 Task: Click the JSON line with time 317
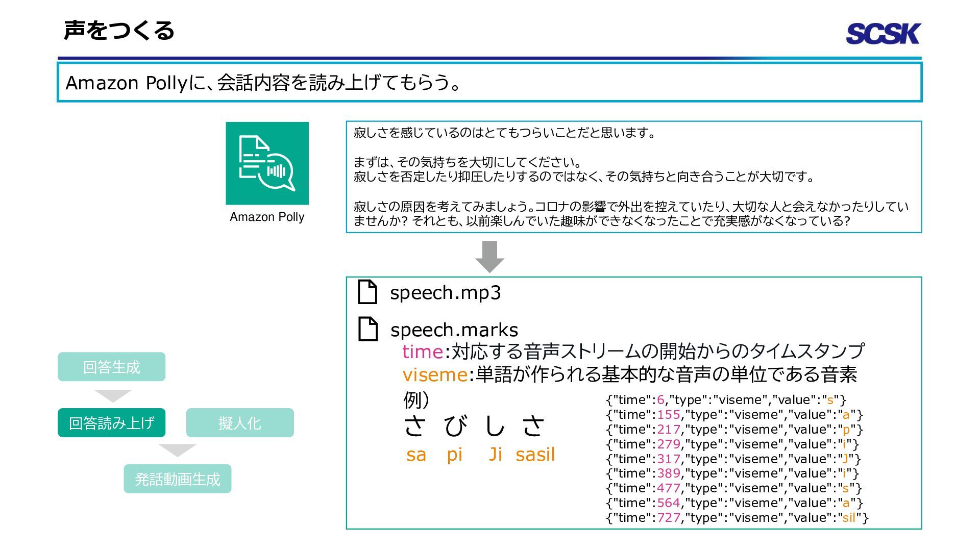tap(733, 459)
